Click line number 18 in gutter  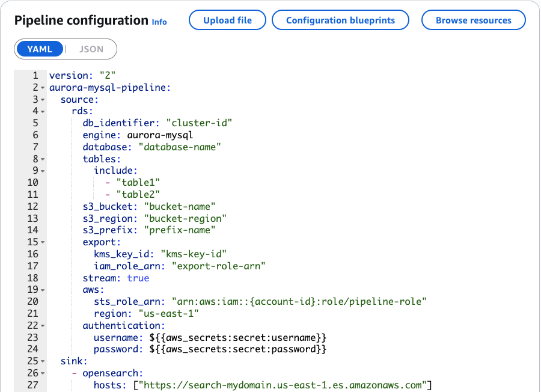click(33, 278)
